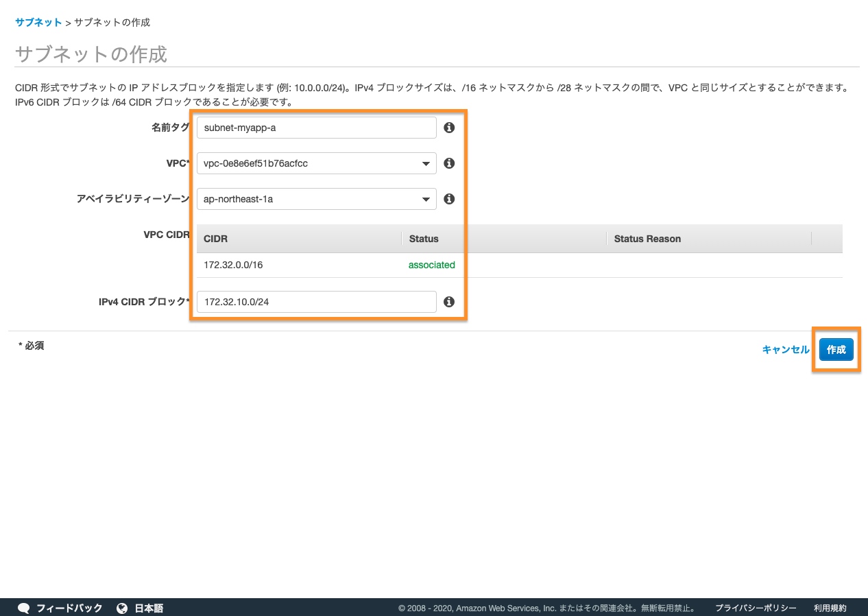
Task: Click into the IPv4 CIDR block input field
Action: tap(316, 302)
